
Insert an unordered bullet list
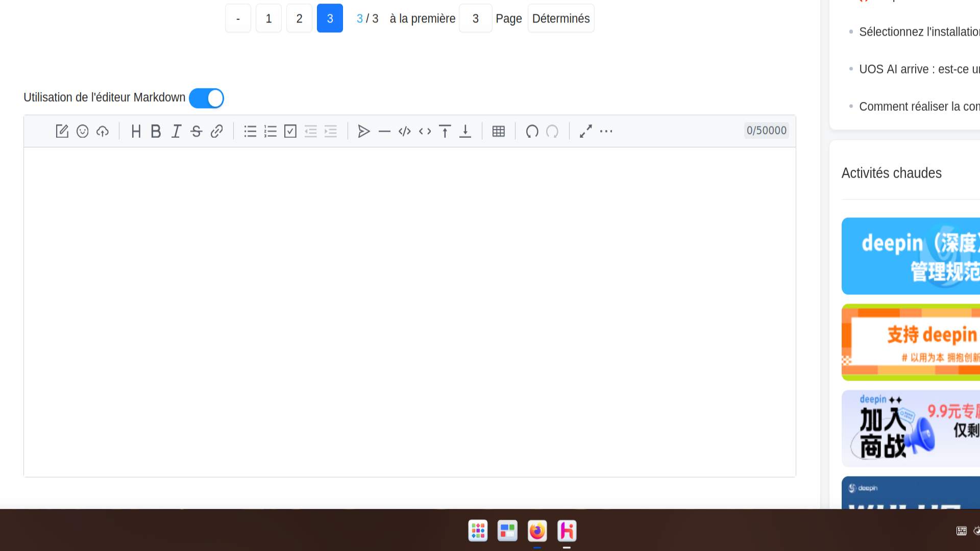click(x=250, y=131)
